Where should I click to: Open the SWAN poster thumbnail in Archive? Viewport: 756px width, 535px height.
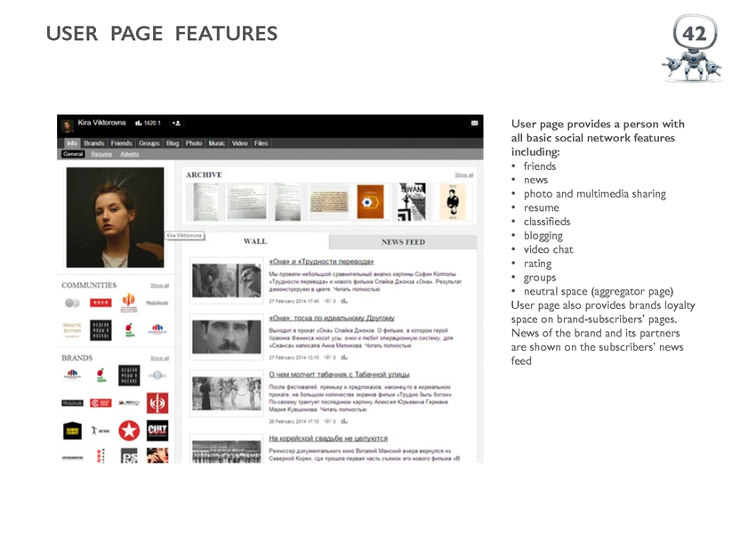pyautogui.click(x=411, y=202)
